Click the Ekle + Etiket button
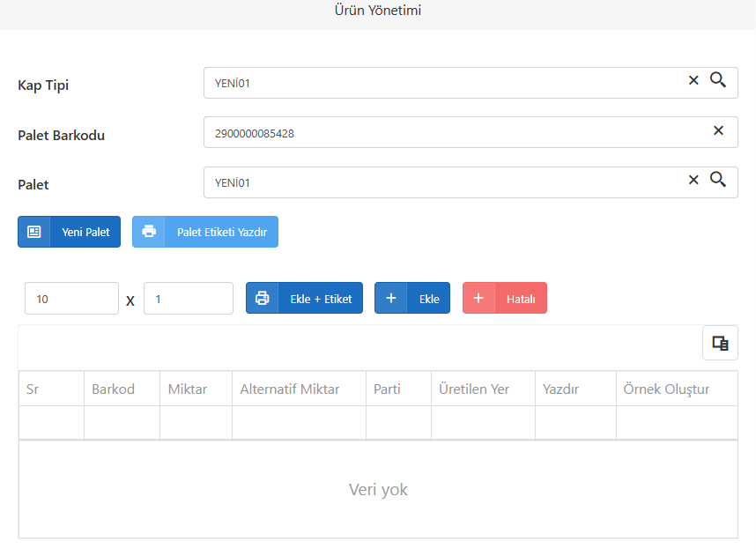 tap(304, 298)
